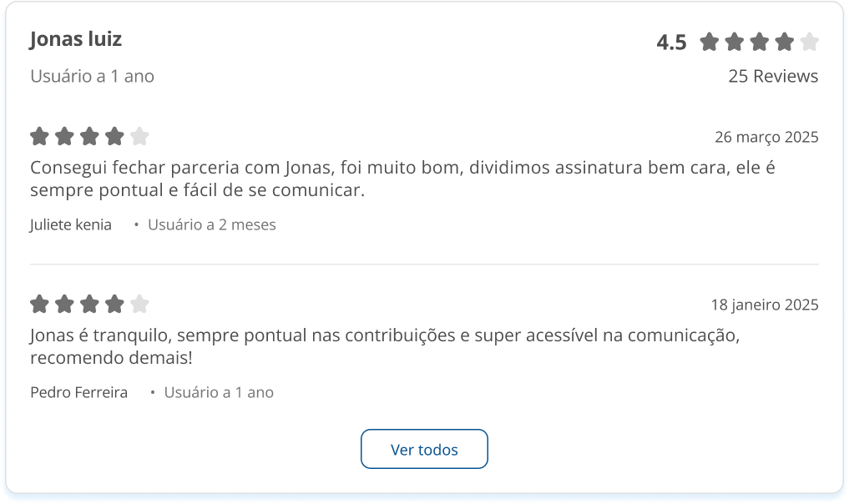The width and height of the screenshot is (849, 504).
Task: Select reviewer name "Juliete kenia"
Action: (71, 224)
